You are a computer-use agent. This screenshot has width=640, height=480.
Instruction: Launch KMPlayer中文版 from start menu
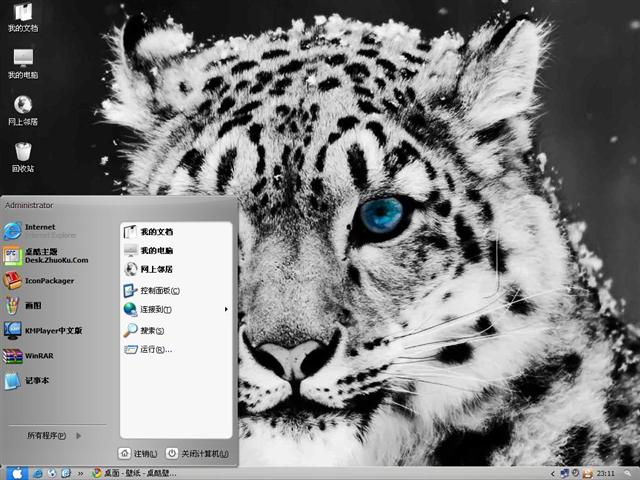pyautogui.click(x=43, y=331)
